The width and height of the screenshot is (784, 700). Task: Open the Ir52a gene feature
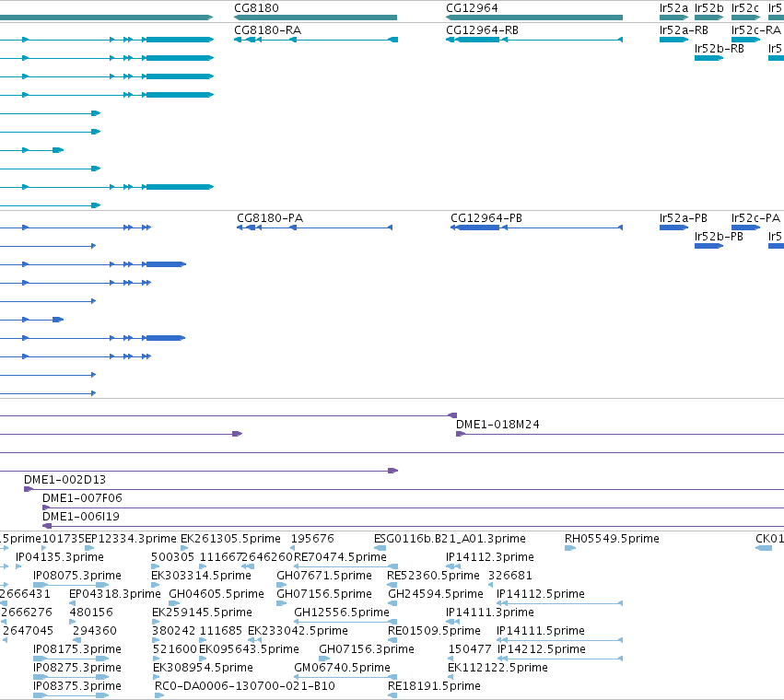click(673, 17)
